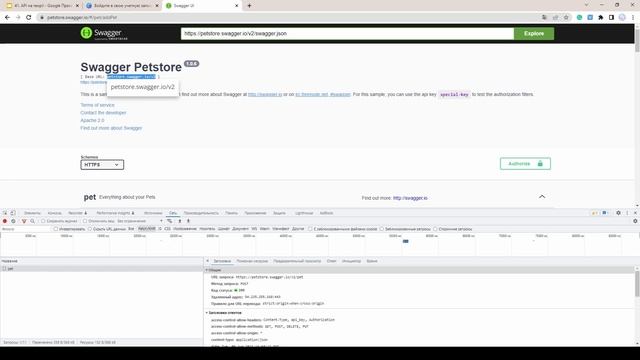Open the share icon in the address bar
Viewport: 640px width, 360px height.
tap(556, 18)
